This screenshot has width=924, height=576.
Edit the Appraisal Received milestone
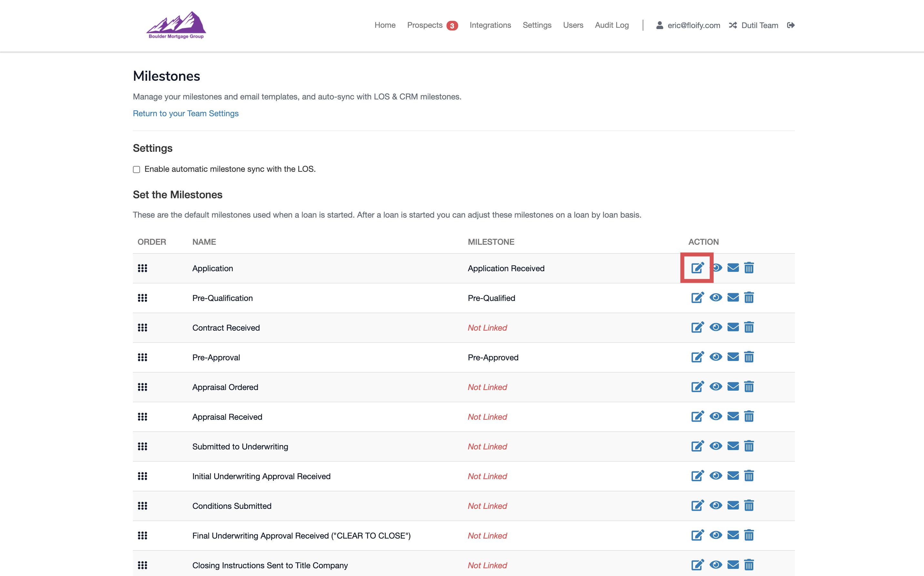click(697, 417)
